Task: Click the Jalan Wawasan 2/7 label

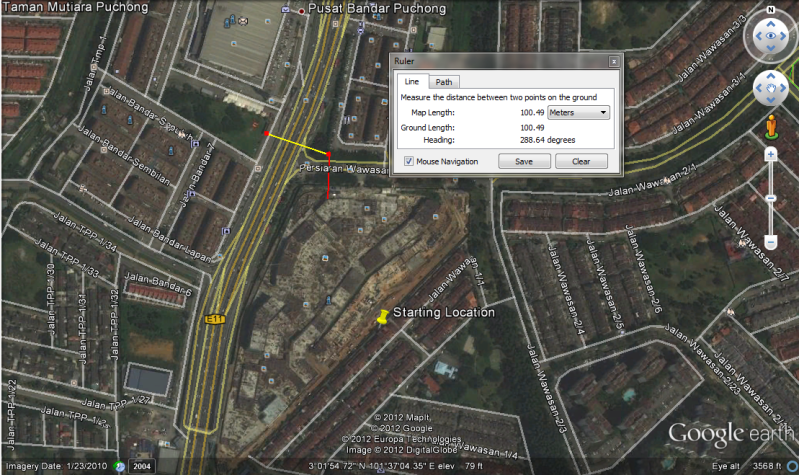Action: coord(752,243)
